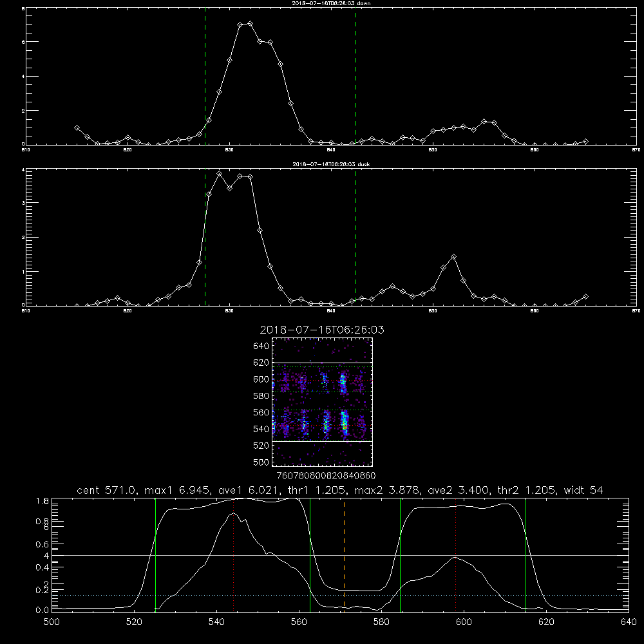Click the dusk plot title text
644x644 pixels.
pyautogui.click(x=331, y=164)
